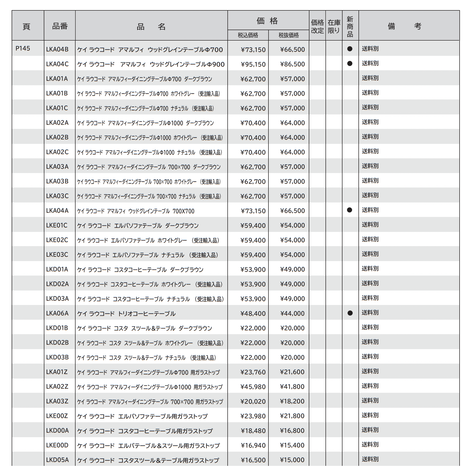The image size is (472, 476).
Task: Click the new-product dot in the LKA04B row
Action: pyautogui.click(x=350, y=49)
